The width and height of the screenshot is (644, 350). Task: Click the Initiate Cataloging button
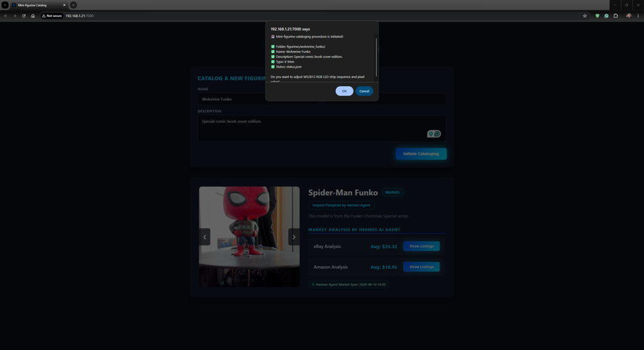pos(421,154)
